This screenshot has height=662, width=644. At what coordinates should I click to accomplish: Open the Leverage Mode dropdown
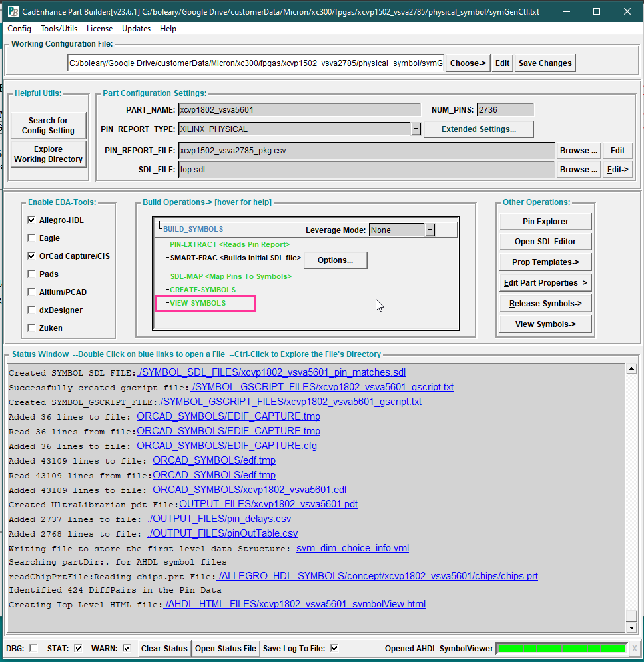430,230
